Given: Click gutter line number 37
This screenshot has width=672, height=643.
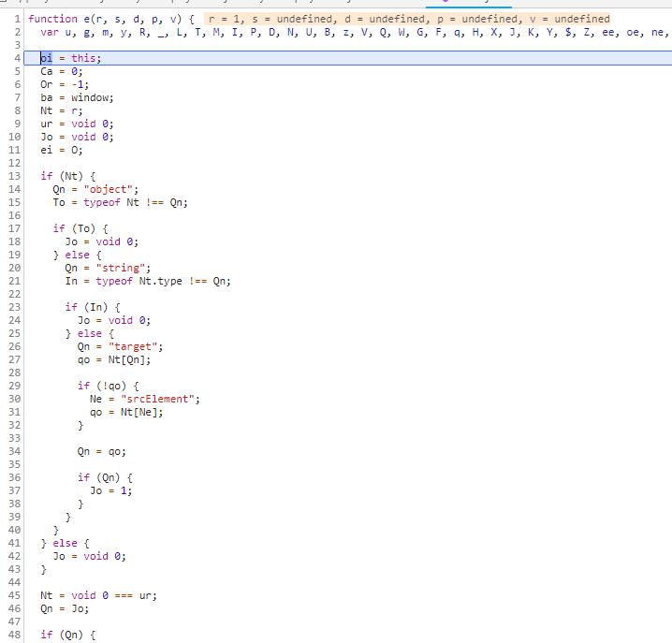Looking at the screenshot, I should tap(15, 490).
